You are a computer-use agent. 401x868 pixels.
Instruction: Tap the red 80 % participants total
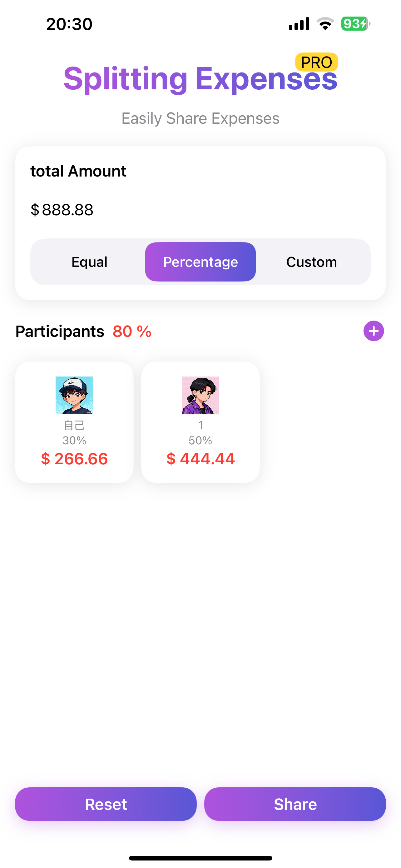coord(132,331)
